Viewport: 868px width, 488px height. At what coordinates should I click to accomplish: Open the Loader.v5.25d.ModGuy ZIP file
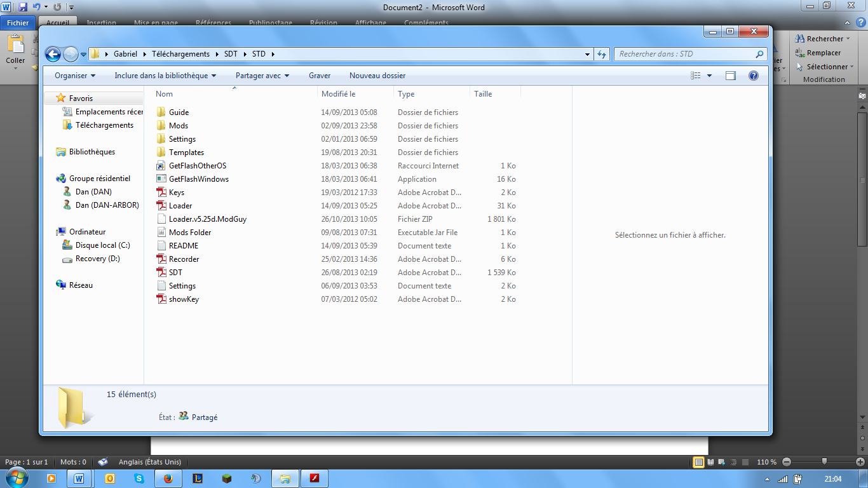207,219
